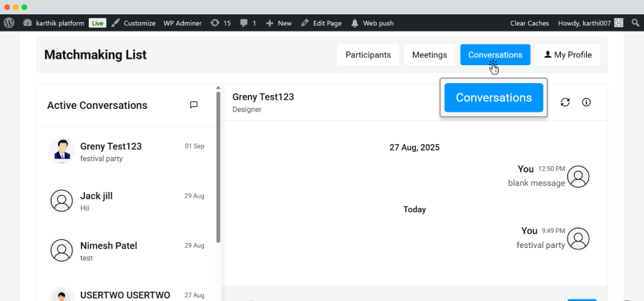Viewport: 644px width, 301px height.
Task: Switch to the Meetings tab
Action: point(429,54)
